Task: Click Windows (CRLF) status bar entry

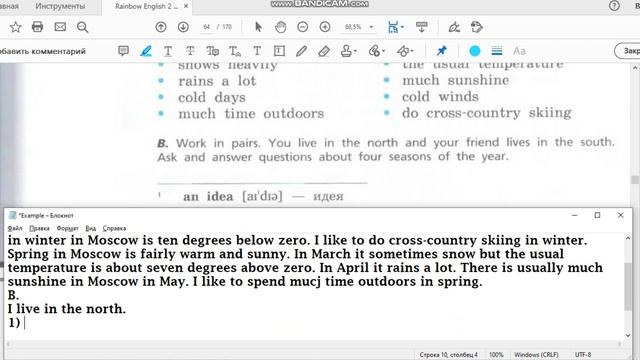Action: tap(536, 355)
